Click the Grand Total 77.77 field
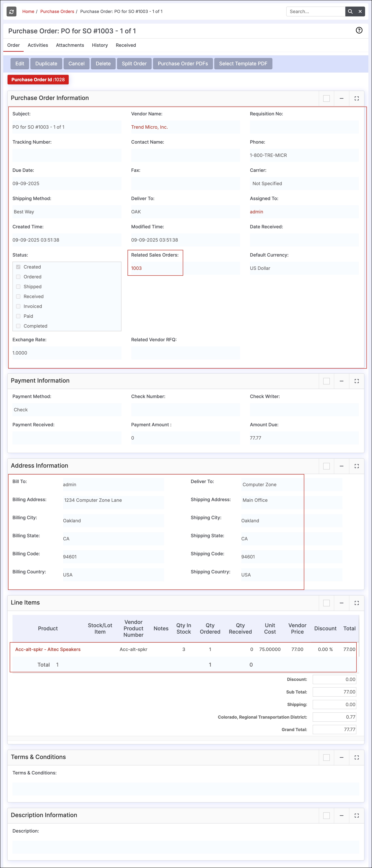The height and width of the screenshot is (868, 372). point(334,729)
